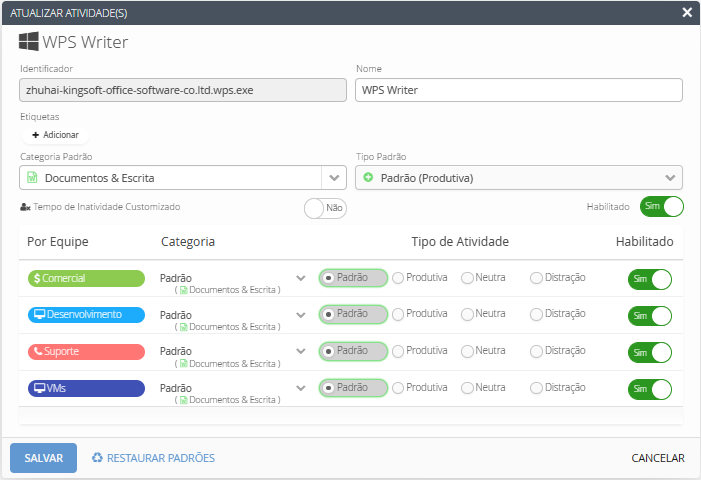The width and height of the screenshot is (701, 480).
Task: Click the document icon in Categoria Padrão
Action: click(x=32, y=177)
